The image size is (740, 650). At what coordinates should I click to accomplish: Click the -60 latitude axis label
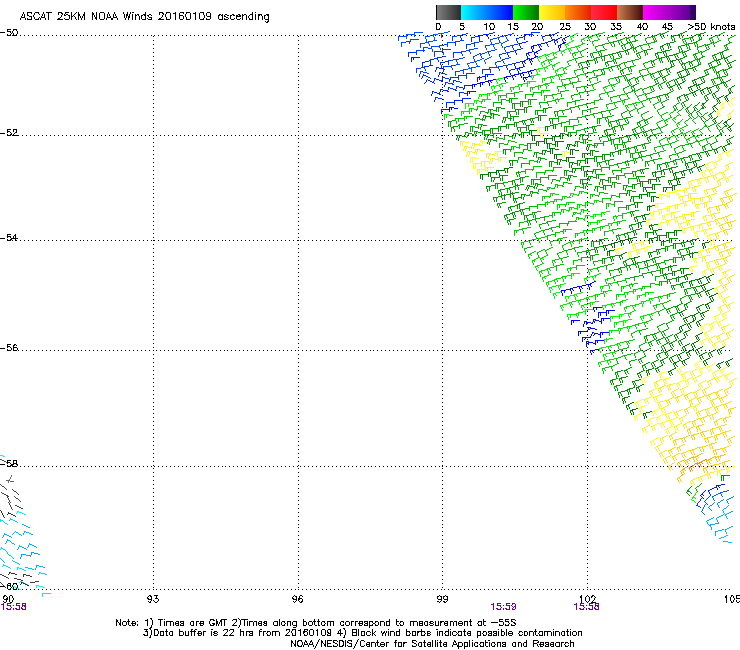(x=9, y=586)
